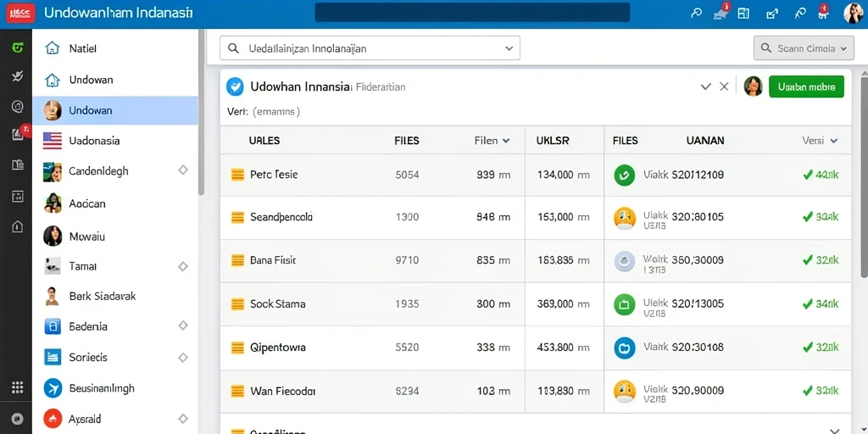Click the 453,800 m value in Qipentowra row
The image size is (868, 434).
tap(564, 348)
